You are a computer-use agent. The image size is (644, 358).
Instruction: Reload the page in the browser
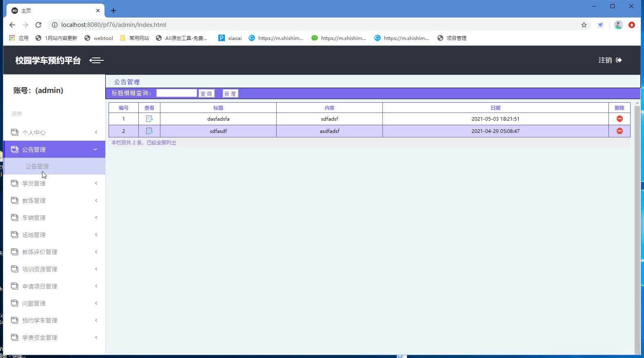(38, 25)
